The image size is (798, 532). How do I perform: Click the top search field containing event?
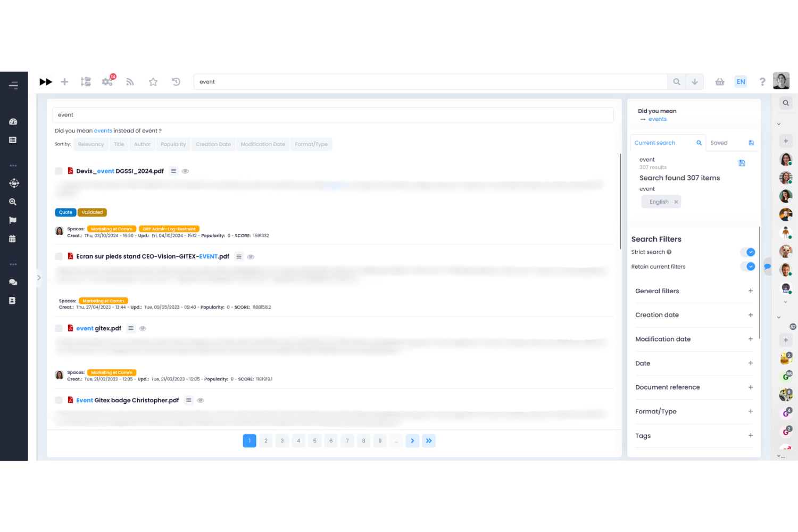click(x=430, y=82)
